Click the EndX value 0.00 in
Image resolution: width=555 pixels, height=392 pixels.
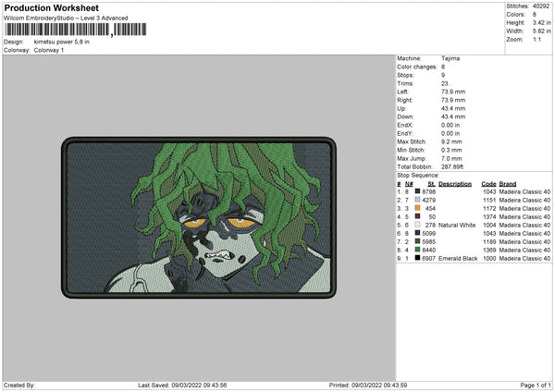click(450, 125)
